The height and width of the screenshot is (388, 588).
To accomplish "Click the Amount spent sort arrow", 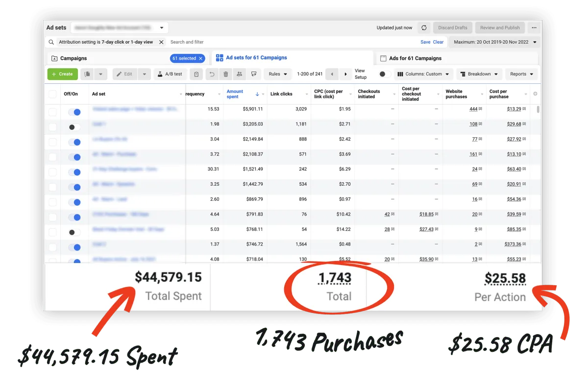I will pos(258,94).
